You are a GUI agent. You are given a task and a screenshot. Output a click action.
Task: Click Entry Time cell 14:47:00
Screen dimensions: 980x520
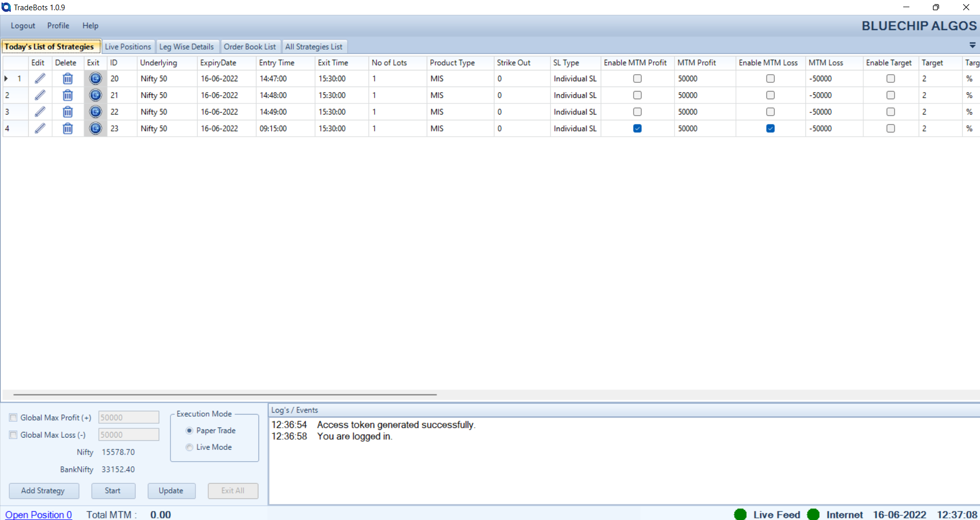tap(285, 78)
